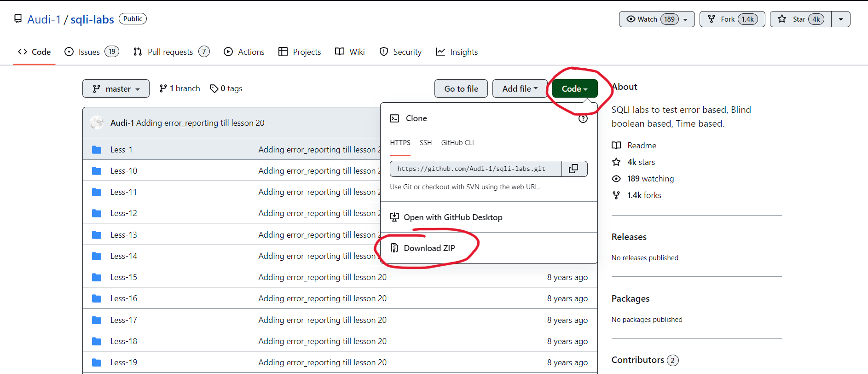The width and height of the screenshot is (868, 374).
Task: Open the sqli-labs repository link
Action: pos(92,19)
